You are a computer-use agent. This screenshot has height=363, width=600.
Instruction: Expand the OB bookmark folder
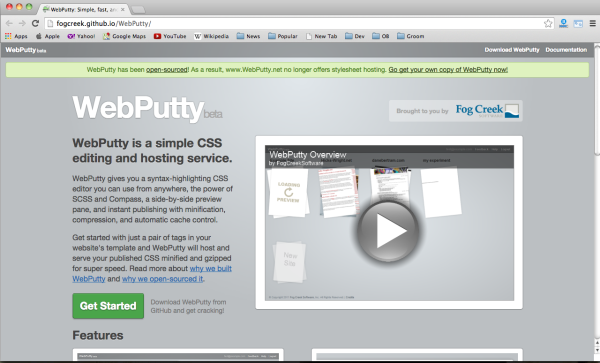click(381, 36)
